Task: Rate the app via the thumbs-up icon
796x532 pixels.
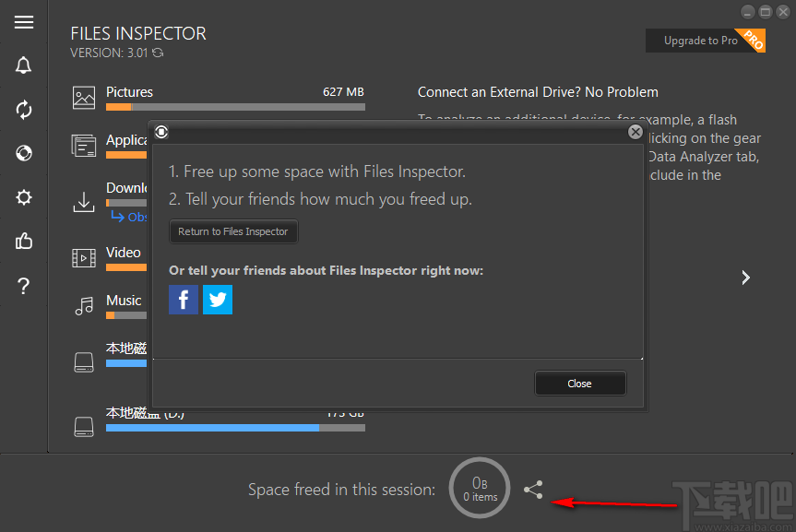Action: pos(23,241)
